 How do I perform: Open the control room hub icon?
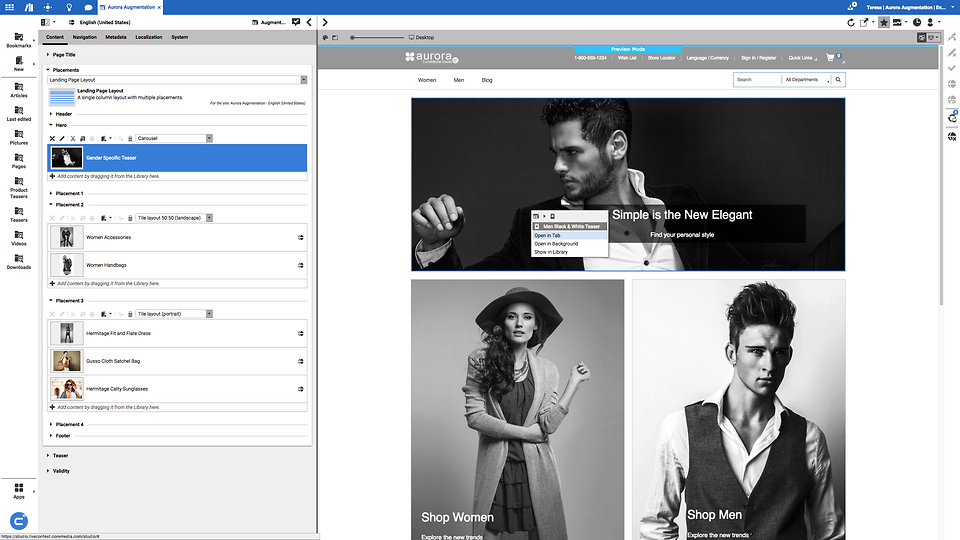[48, 7]
